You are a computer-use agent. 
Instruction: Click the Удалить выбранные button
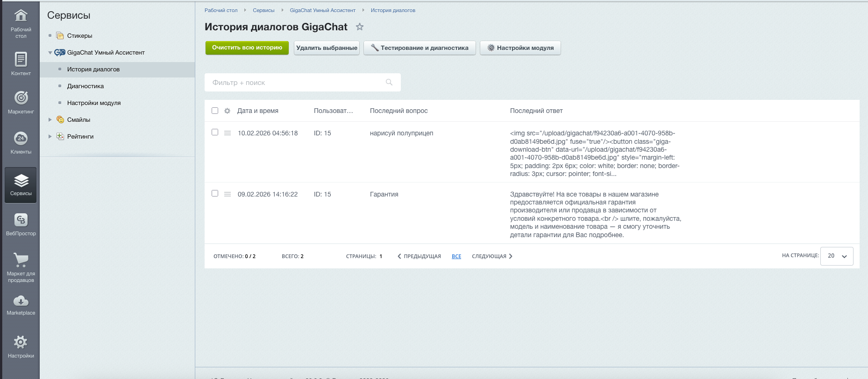pyautogui.click(x=327, y=48)
